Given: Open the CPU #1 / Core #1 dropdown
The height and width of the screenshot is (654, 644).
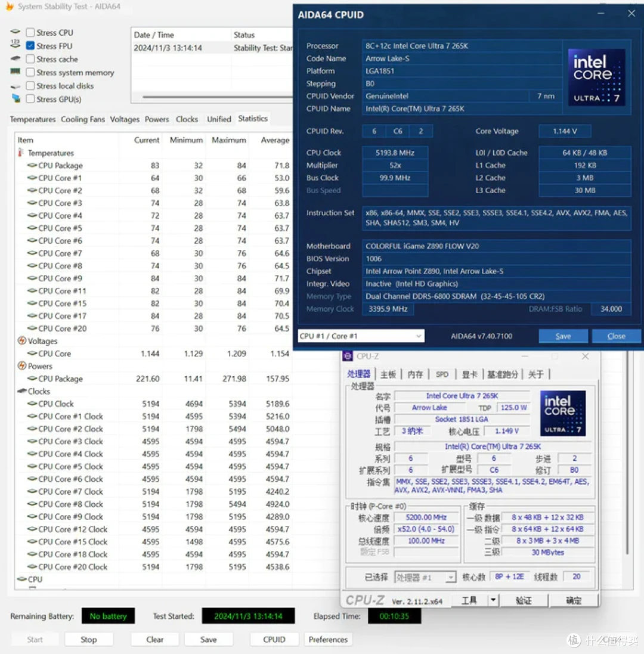Looking at the screenshot, I should click(361, 336).
